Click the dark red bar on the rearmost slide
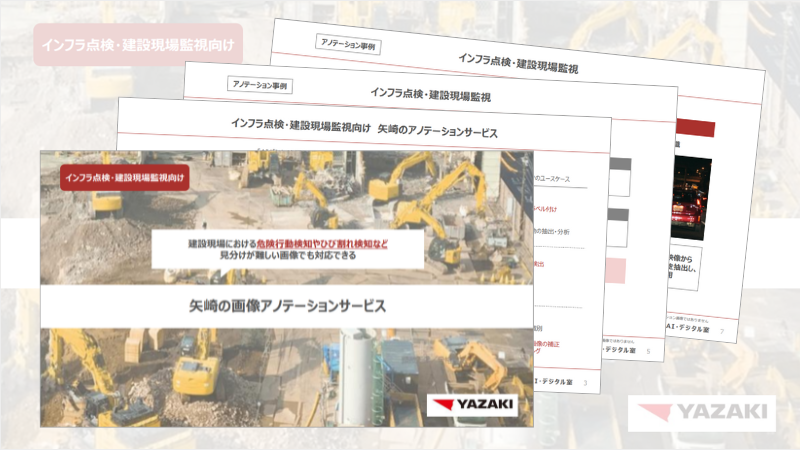This screenshot has height=450, width=800. pyautogui.click(x=695, y=128)
